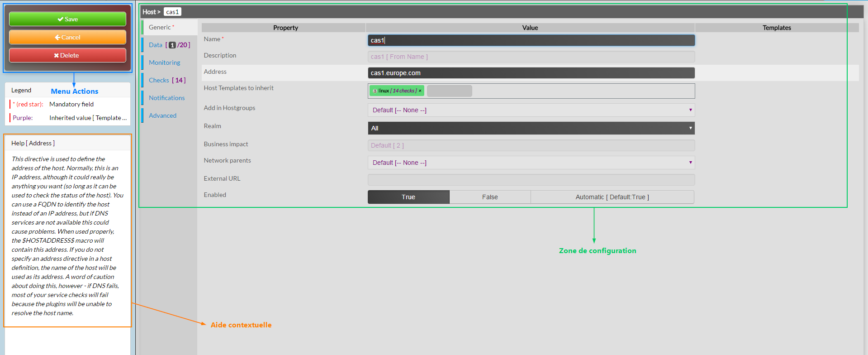Click the Linux penguin icon in the template tag
The image size is (868, 355).
click(x=375, y=91)
